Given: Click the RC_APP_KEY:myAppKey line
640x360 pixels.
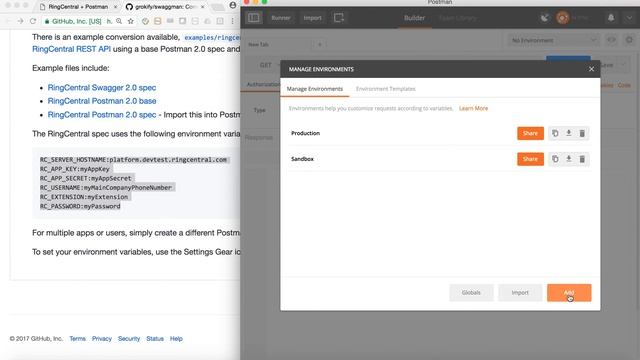Looking at the screenshot, I should 75,169.
